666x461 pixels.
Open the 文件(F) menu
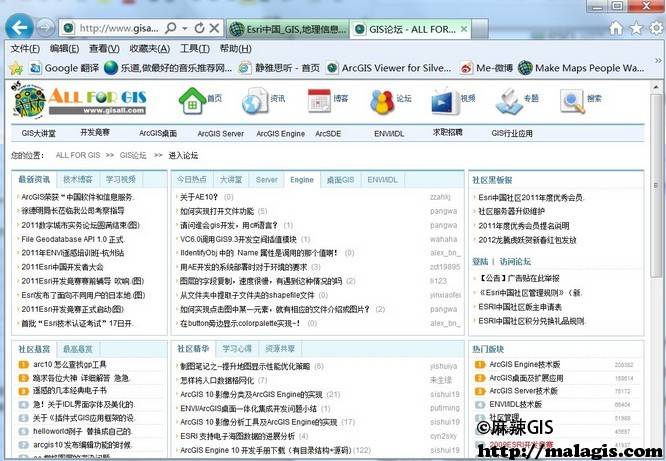tap(25, 48)
